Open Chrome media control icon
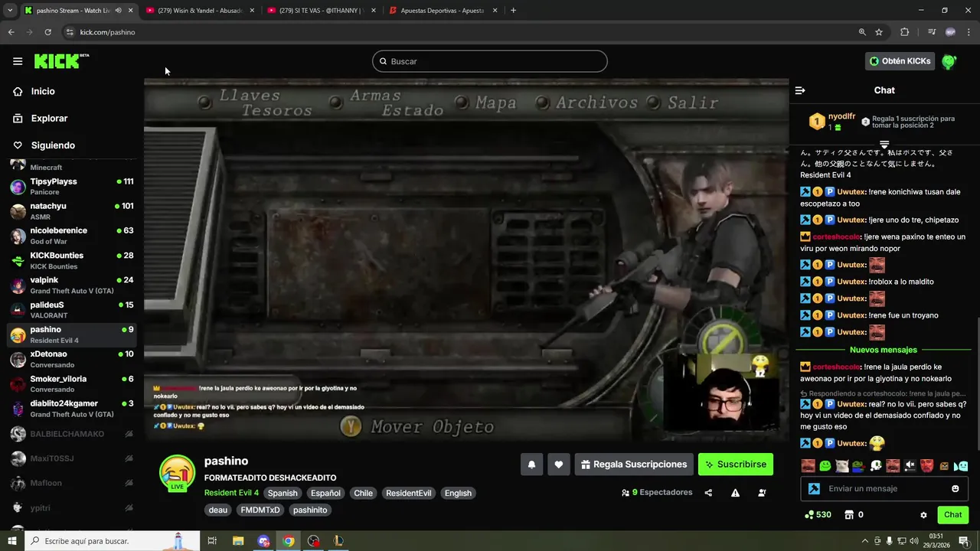980x551 pixels. (932, 32)
